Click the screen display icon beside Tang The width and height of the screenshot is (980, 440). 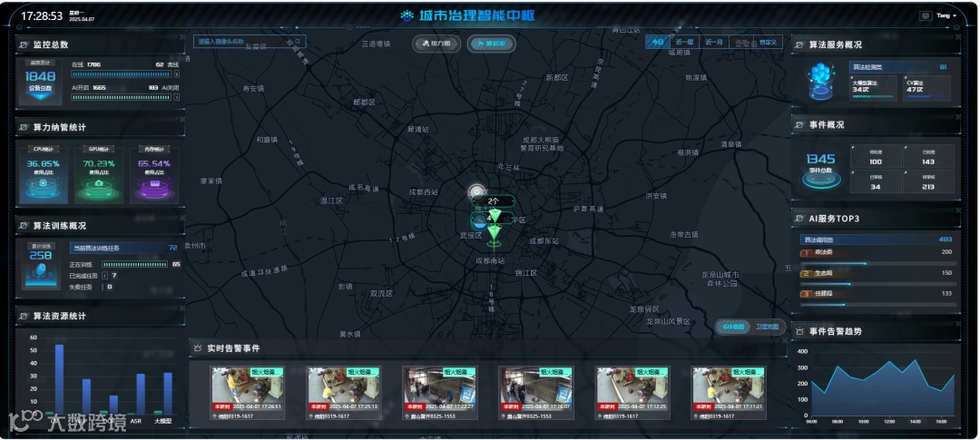925,15
